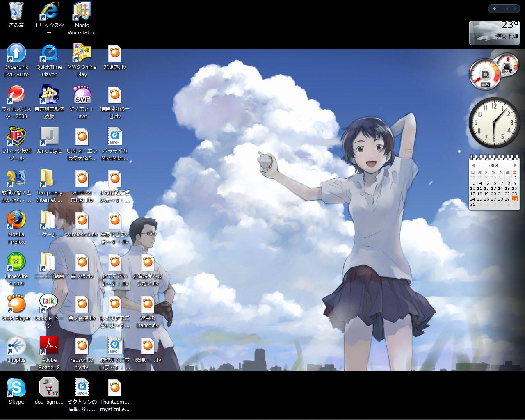The height and width of the screenshot is (420, 525).
Task: Select date 20 in the calendar gadget
Action: pos(493,194)
